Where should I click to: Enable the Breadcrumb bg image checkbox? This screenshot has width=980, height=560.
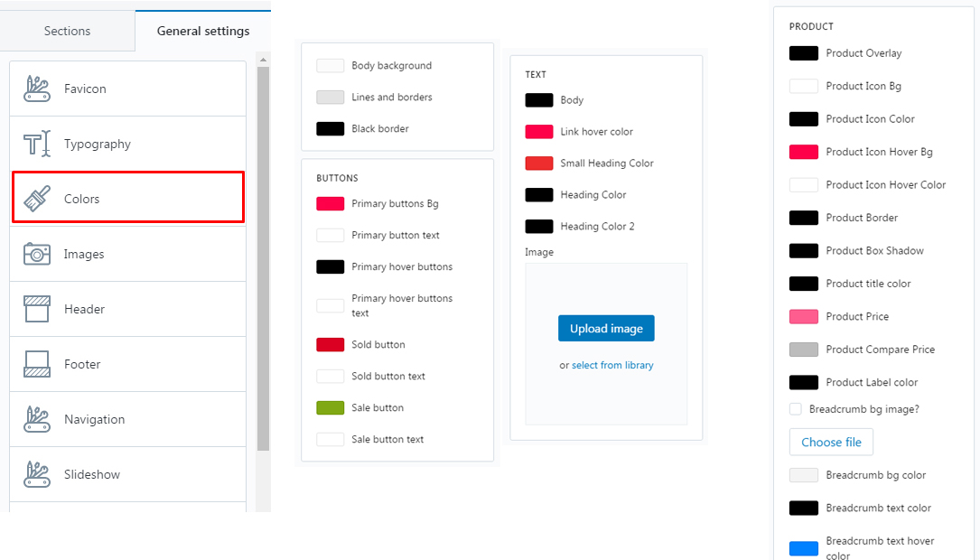click(x=796, y=409)
